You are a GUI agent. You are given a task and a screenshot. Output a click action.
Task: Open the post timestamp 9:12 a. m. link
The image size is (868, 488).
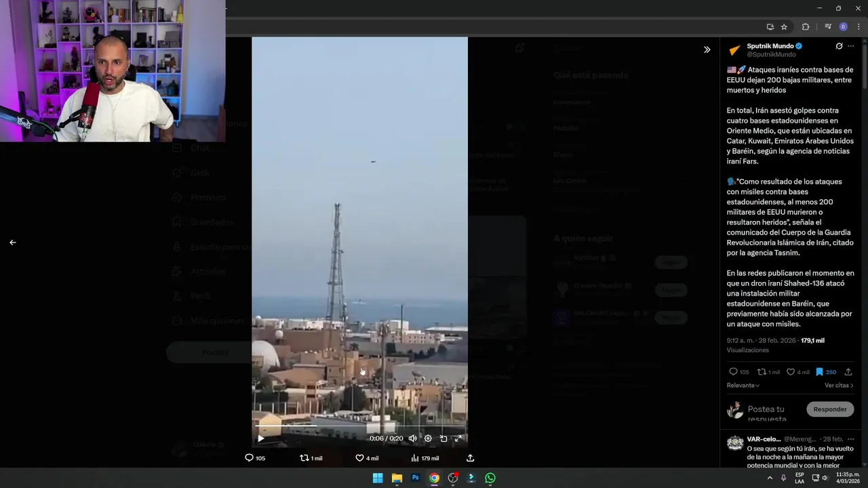[x=761, y=340]
